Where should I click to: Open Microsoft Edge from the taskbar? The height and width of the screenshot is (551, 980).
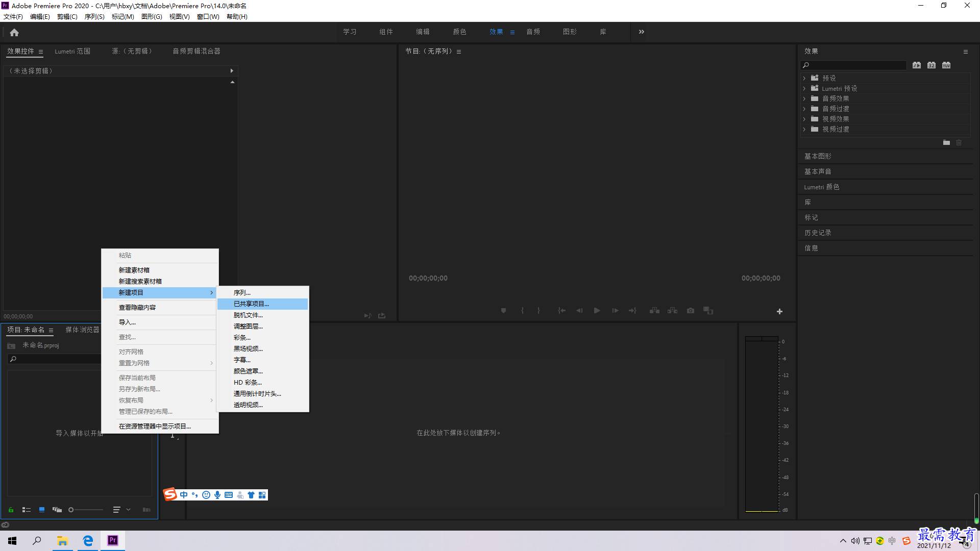click(x=88, y=541)
